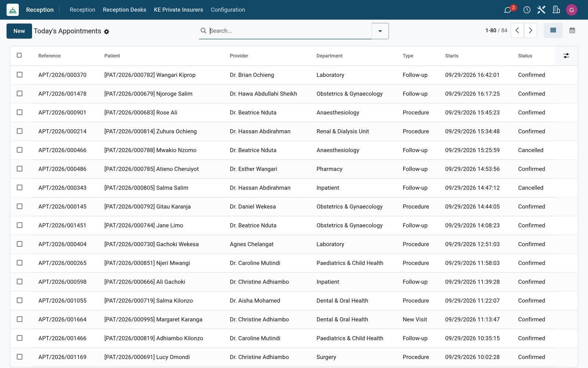Check the row APT/2026/001478
The image size is (588, 368).
pos(19,93)
